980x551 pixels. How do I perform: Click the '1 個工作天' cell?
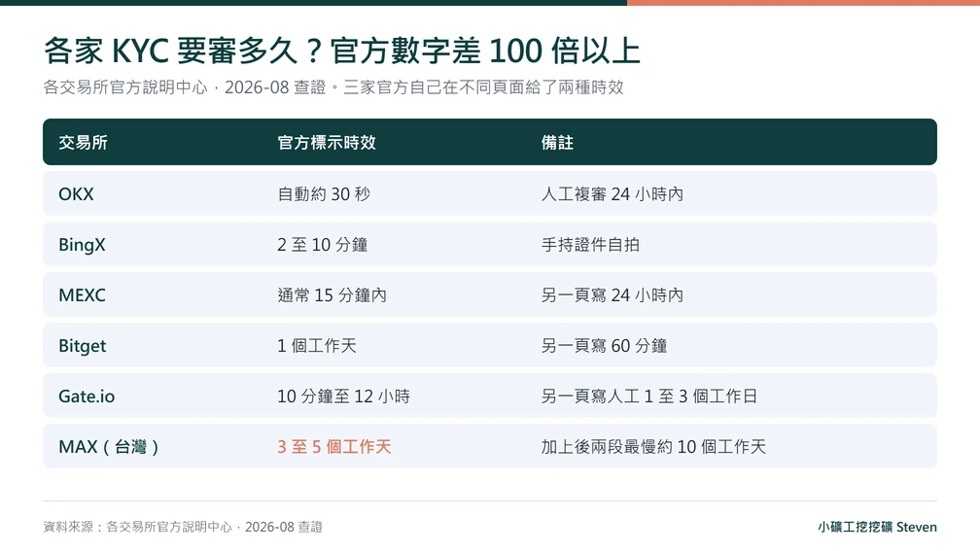pyautogui.click(x=317, y=346)
